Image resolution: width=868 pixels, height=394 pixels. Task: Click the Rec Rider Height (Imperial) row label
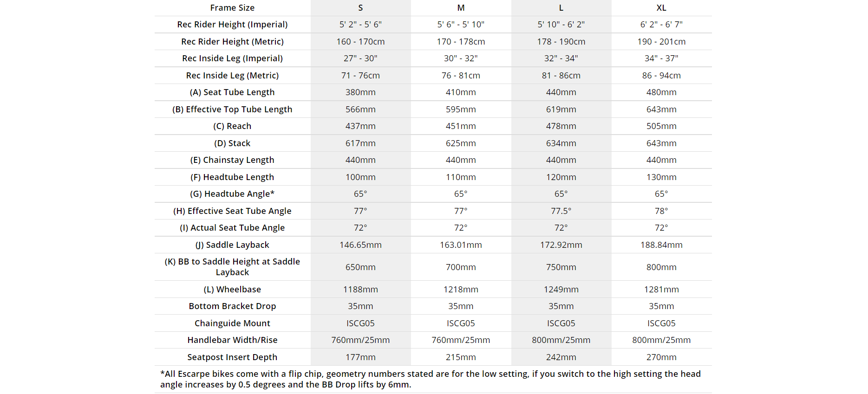pos(232,25)
